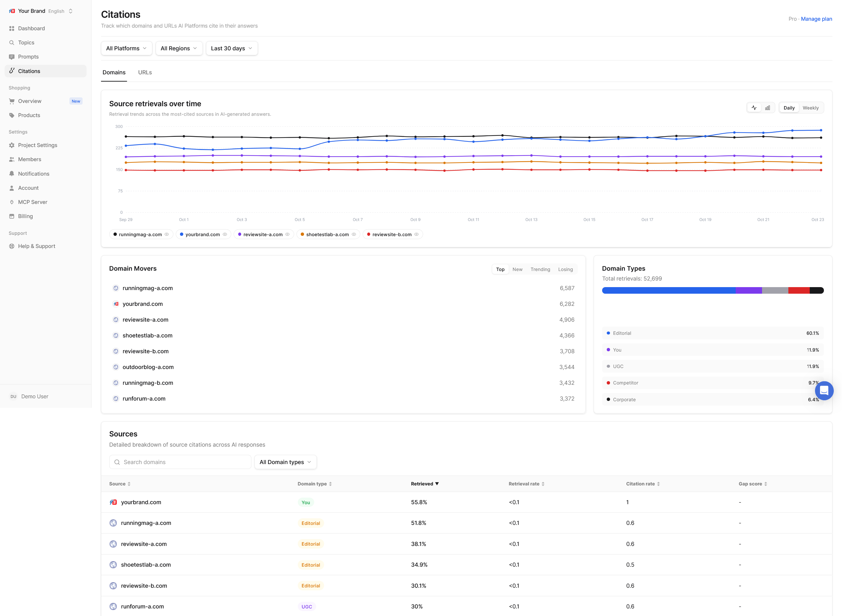Click the Competitor red bar segment
842x616 pixels.
pyautogui.click(x=799, y=290)
